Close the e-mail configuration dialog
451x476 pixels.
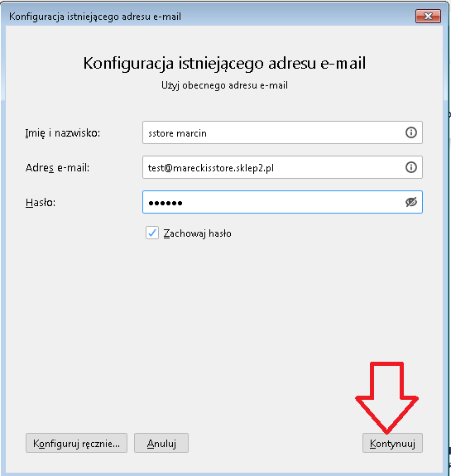click(x=428, y=16)
